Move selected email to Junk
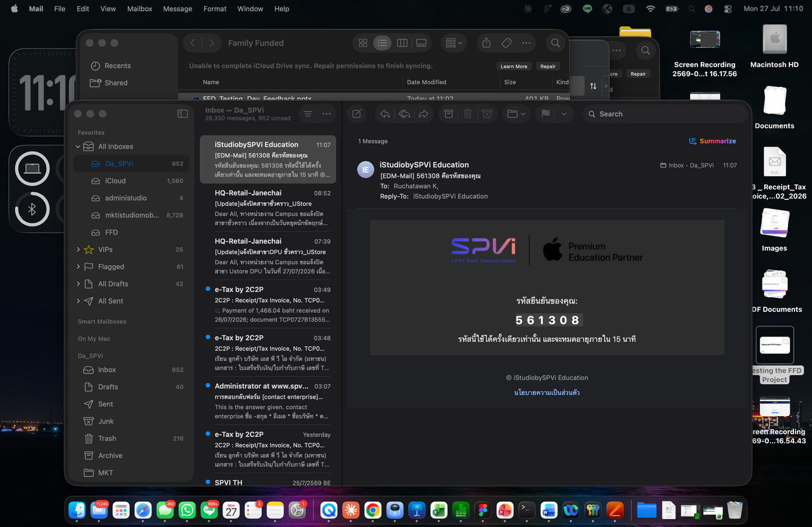Viewport: 812px width, 527px height. [487, 114]
